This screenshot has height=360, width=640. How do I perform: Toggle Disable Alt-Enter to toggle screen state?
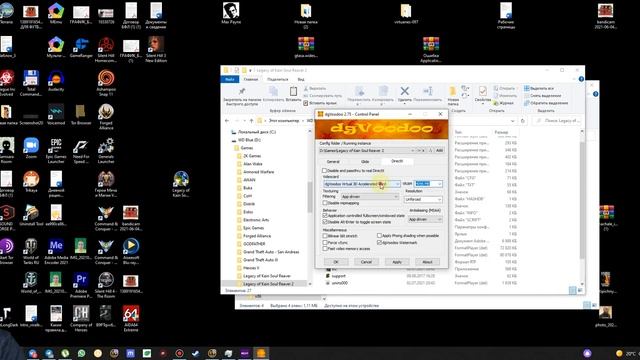click(325, 222)
